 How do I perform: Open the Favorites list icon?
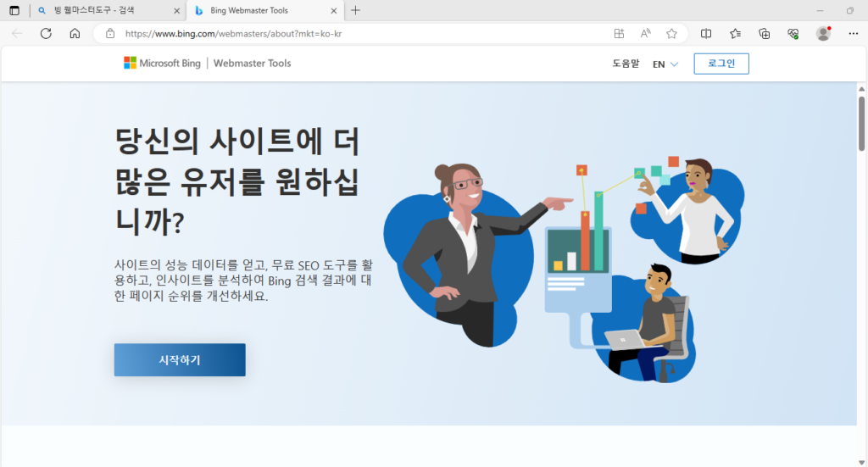pos(735,34)
